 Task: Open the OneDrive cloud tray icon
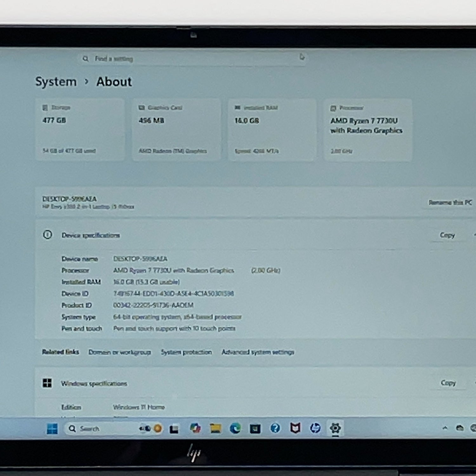click(459, 428)
